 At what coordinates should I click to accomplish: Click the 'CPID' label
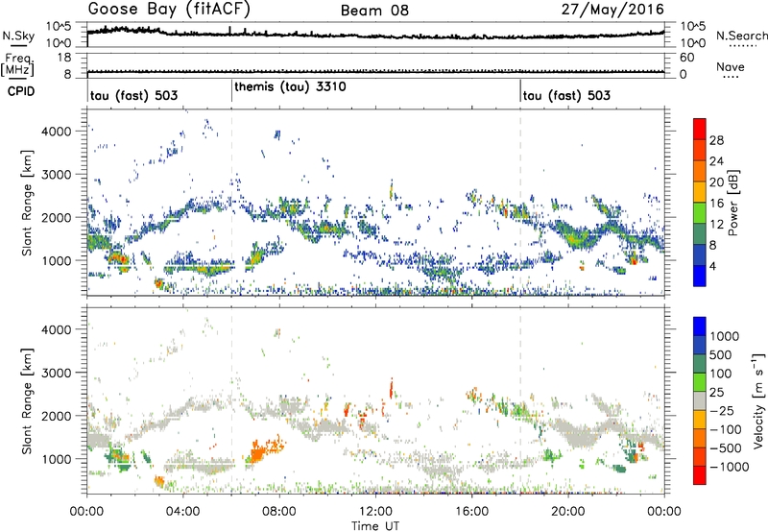(21, 91)
